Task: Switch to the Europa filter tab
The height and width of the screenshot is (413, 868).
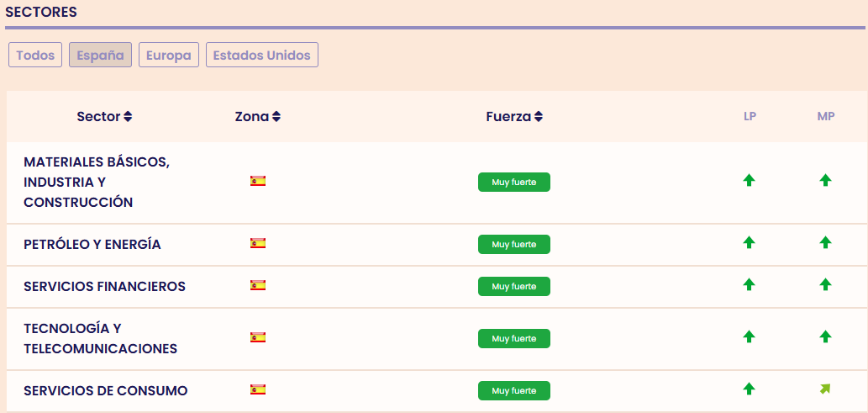Action: 168,56
